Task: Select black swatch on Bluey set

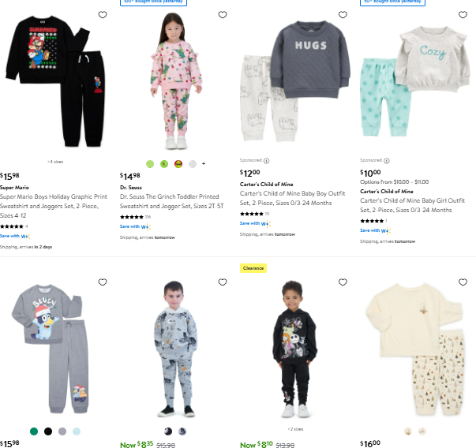Action: pyautogui.click(x=48, y=431)
